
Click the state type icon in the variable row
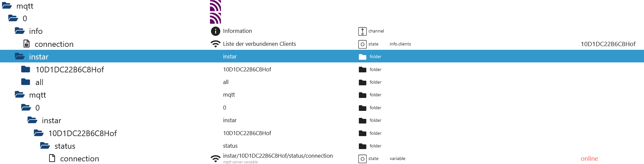(362, 159)
